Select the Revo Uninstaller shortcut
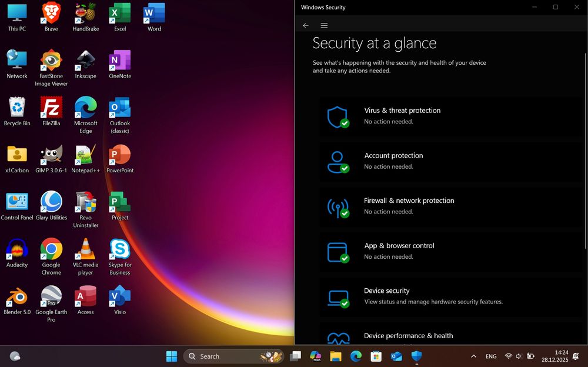The image size is (588, 367). pos(85,210)
